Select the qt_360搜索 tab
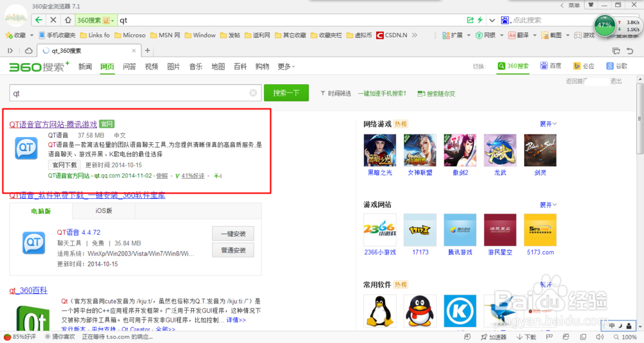Viewport: 644px width, 343px height. pyautogui.click(x=89, y=50)
